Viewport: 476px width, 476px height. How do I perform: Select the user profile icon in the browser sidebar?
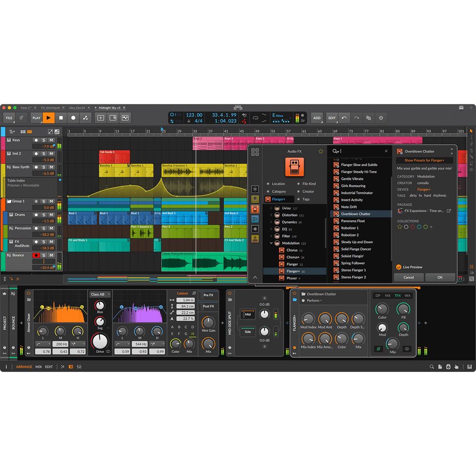[x=255, y=239]
